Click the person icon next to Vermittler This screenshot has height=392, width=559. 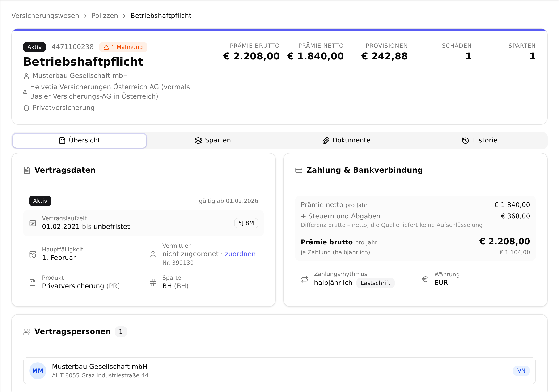(x=153, y=254)
